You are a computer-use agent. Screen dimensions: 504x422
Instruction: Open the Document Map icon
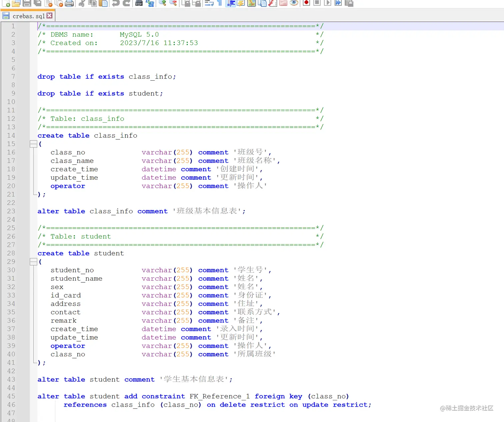[251, 3]
